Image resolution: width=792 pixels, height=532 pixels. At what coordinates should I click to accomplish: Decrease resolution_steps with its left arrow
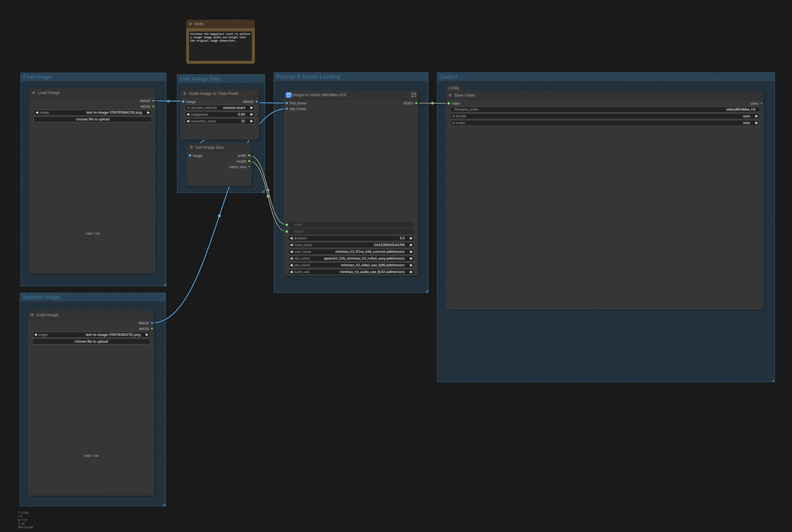pyautogui.click(x=188, y=121)
